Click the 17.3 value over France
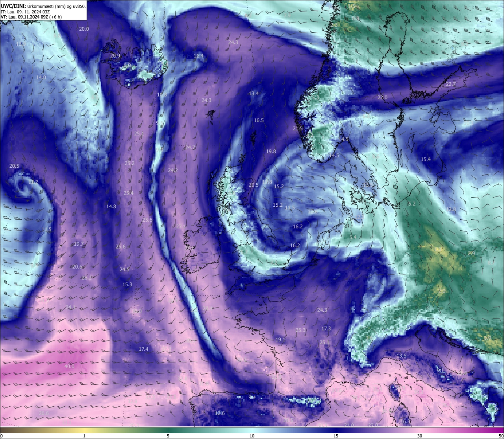 (x=326, y=329)
